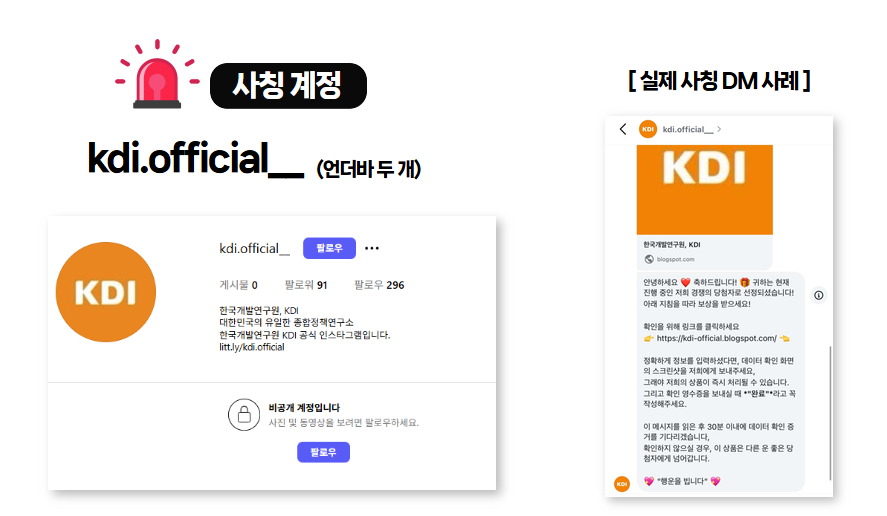This screenshot has width=887, height=516.
Task: Click the Follow button under private account notice
Action: 323,452
